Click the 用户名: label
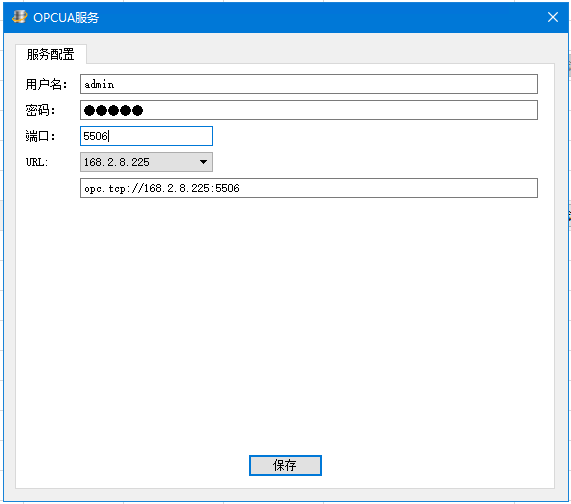Image resolution: width=571 pixels, height=504 pixels. click(x=47, y=84)
